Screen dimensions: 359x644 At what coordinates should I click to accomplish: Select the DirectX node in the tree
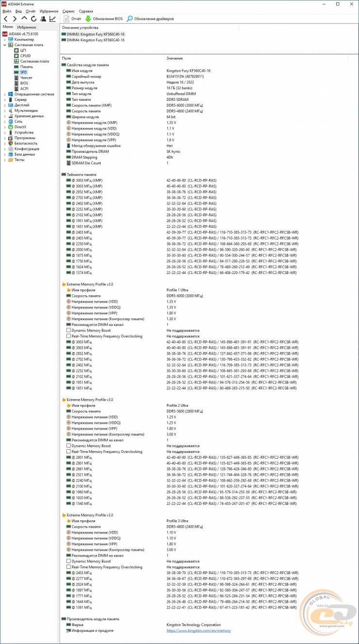click(16, 127)
